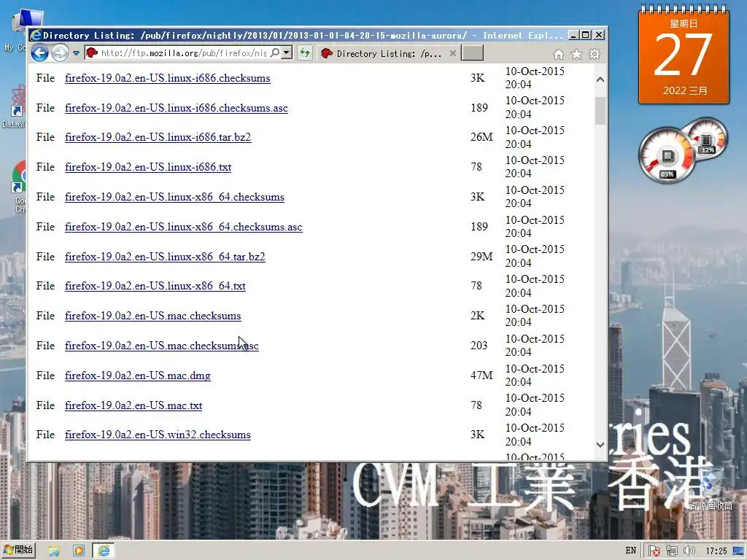The image size is (747, 560).
Task: Click the volume speaker tray icon
Action: pyautogui.click(x=689, y=551)
